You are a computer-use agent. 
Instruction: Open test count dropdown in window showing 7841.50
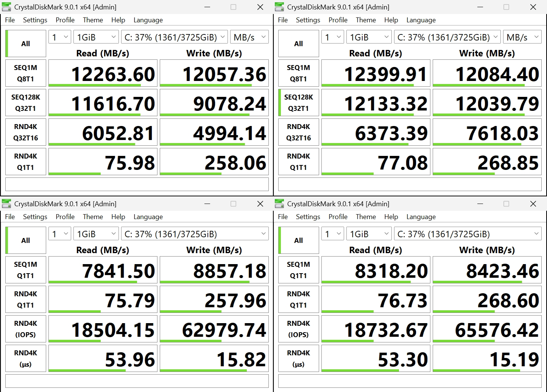point(60,234)
